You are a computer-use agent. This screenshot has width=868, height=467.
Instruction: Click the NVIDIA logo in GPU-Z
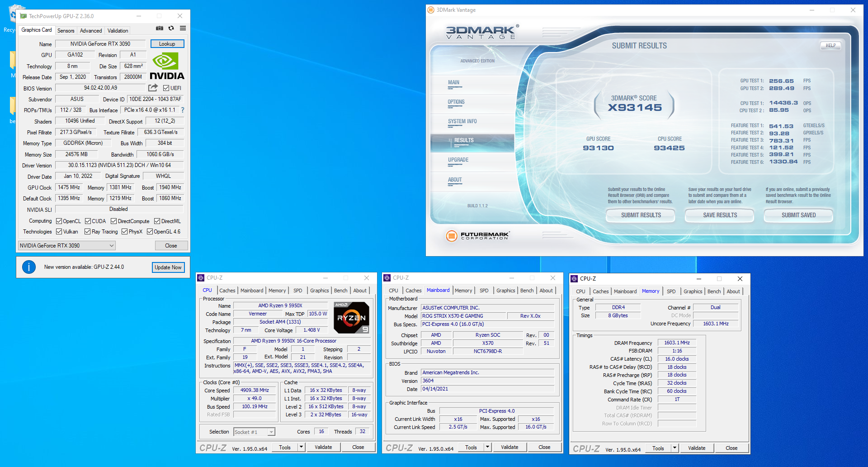167,66
